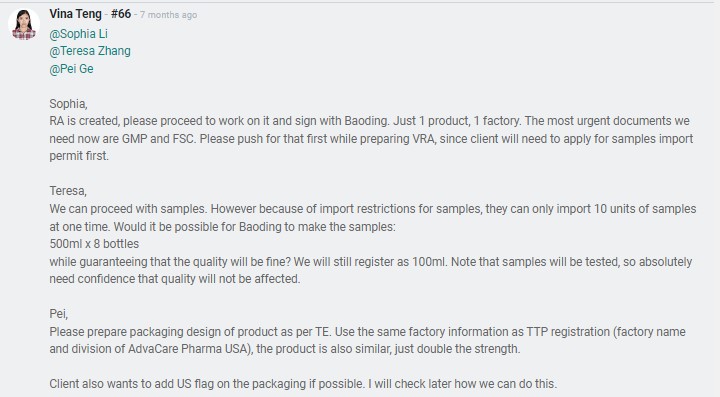Open comment number #66 permalink
Image resolution: width=720 pixels, height=397 pixels.
(x=121, y=14)
